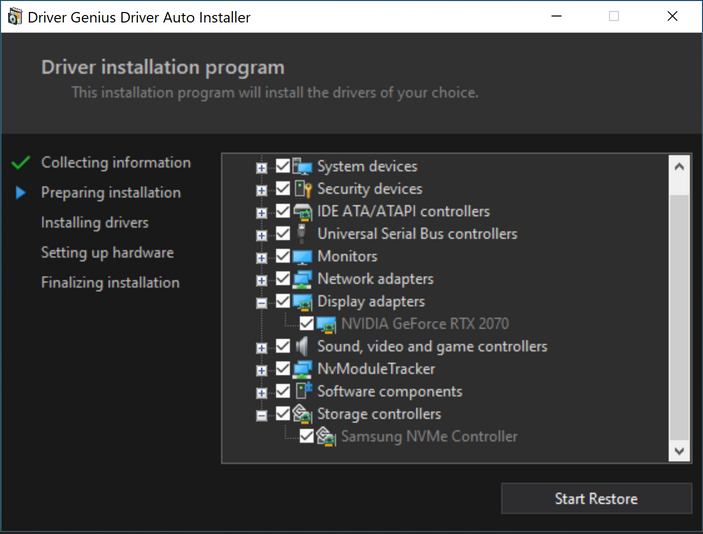The width and height of the screenshot is (703, 534).
Task: Click the Network adapters icon
Action: [x=302, y=279]
